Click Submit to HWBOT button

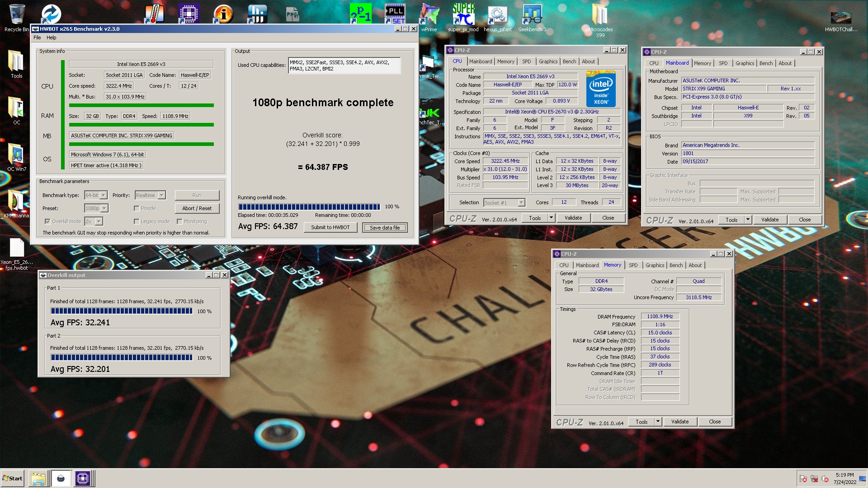click(x=330, y=227)
